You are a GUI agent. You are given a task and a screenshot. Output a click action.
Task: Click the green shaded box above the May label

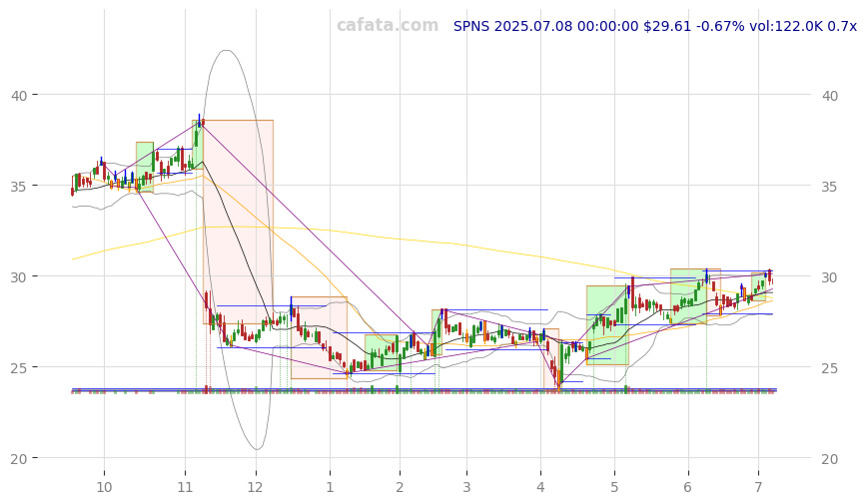[x=607, y=325]
